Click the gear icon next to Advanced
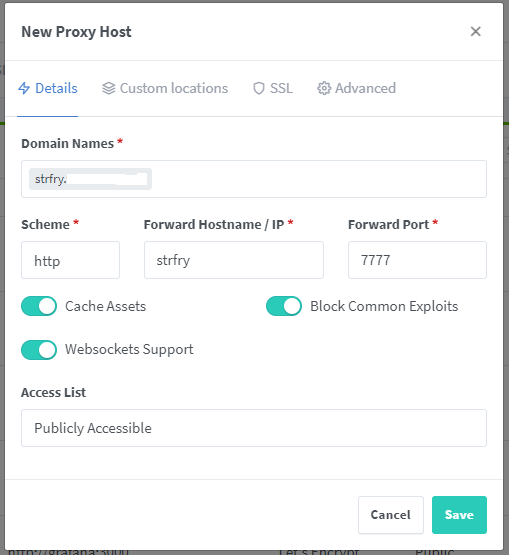The height and width of the screenshot is (555, 509). point(324,88)
